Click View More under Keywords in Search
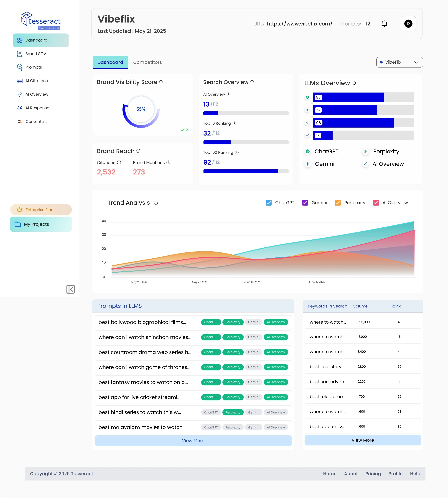The image size is (448, 498). (363, 440)
